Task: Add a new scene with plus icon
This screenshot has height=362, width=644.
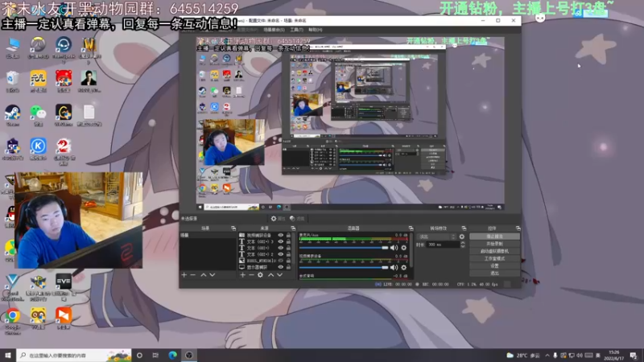Action: (184, 274)
